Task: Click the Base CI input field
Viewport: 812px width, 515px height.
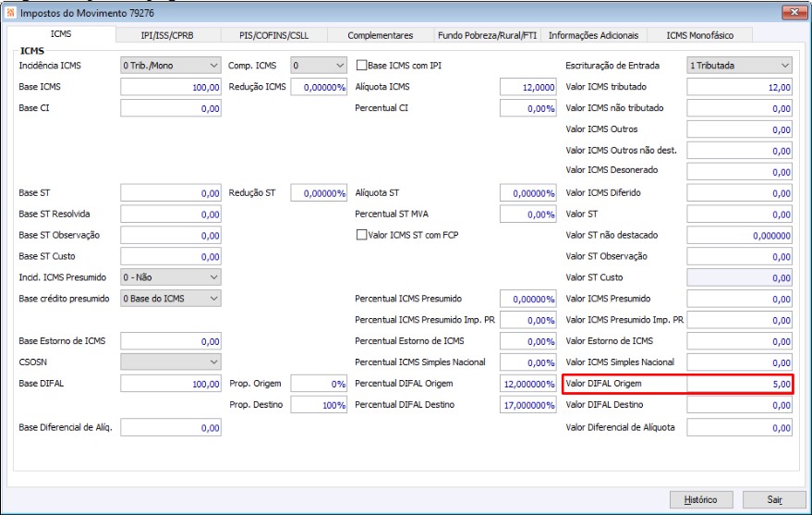Action: (x=171, y=108)
